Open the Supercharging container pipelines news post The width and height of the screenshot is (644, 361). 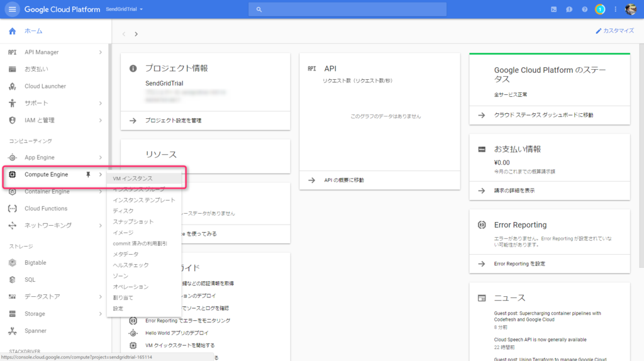[548, 316]
